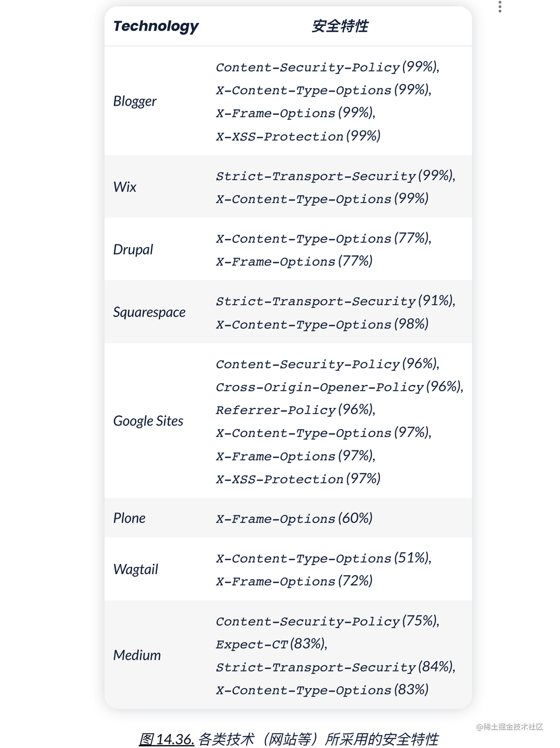
Task: Click Expect-CT text in Medium row
Action: (252, 644)
